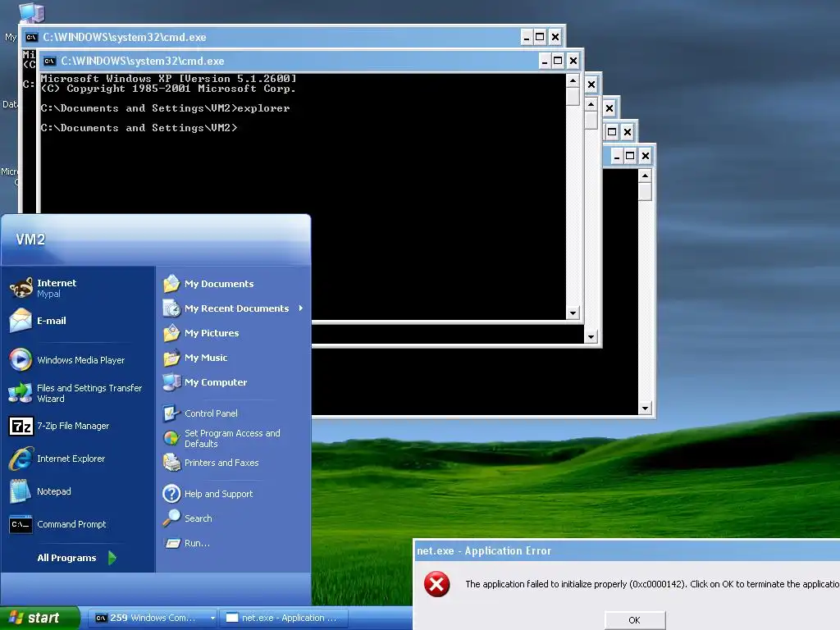Viewport: 840px width, 630px height.
Task: Open Help and Support question-mark icon
Action: tap(171, 493)
